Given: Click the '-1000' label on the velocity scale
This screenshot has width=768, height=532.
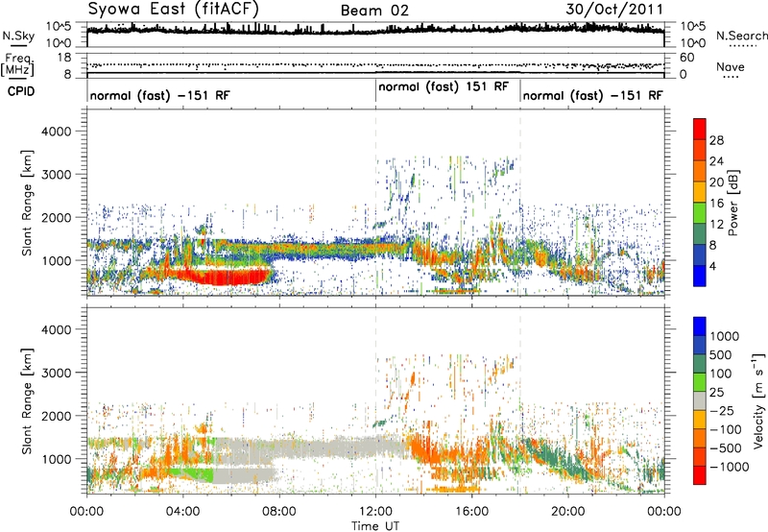Looking at the screenshot, I should click(729, 467).
